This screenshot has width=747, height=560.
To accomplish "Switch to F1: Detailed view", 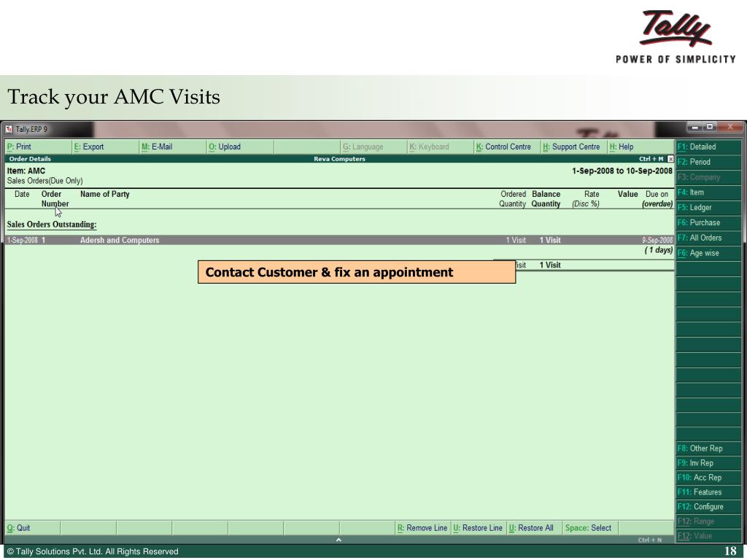I will click(708, 147).
